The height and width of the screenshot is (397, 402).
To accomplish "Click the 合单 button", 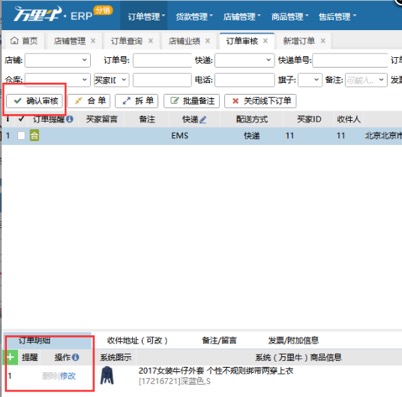I will click(89, 101).
